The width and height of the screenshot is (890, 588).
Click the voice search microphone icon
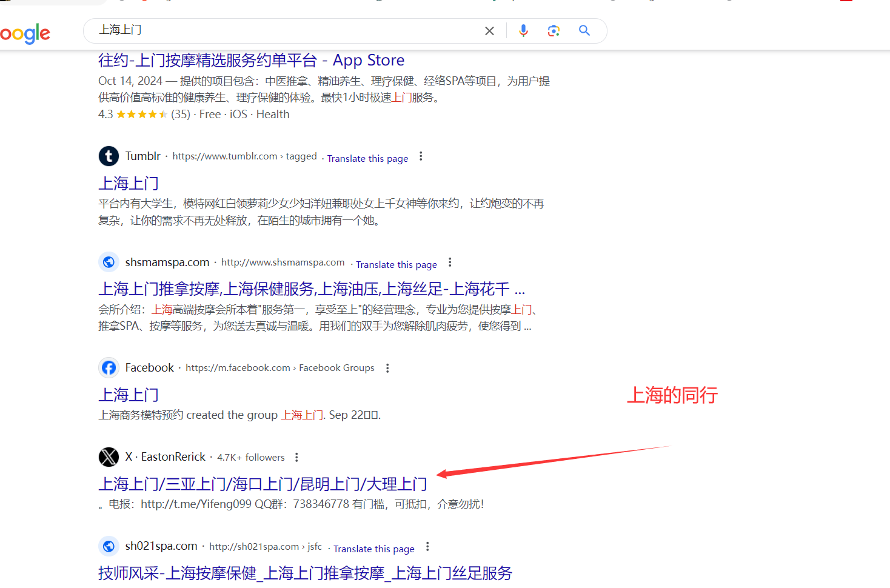pos(523,30)
